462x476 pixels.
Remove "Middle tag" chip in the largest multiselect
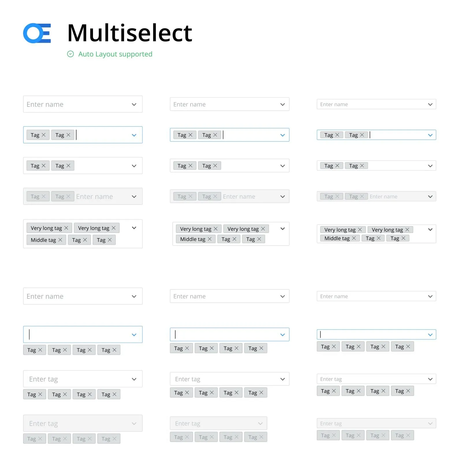click(60, 240)
